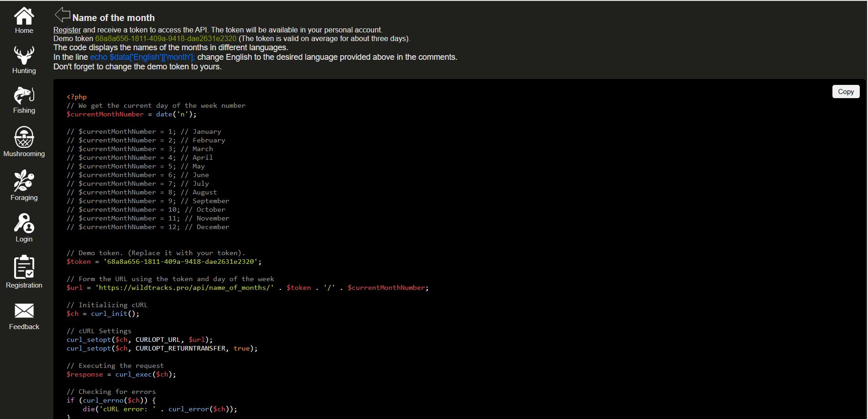
Task: Click the Registration clipboard icon
Action: coord(24,267)
